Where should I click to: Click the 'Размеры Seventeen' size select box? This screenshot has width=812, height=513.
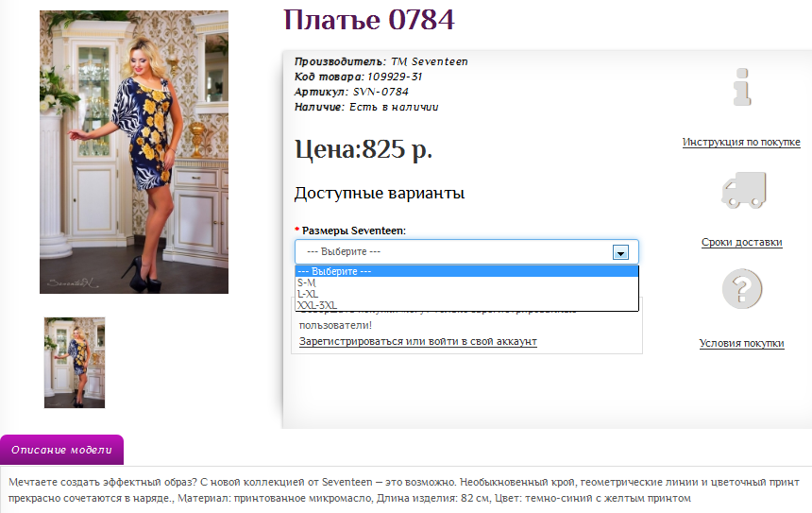coord(453,252)
